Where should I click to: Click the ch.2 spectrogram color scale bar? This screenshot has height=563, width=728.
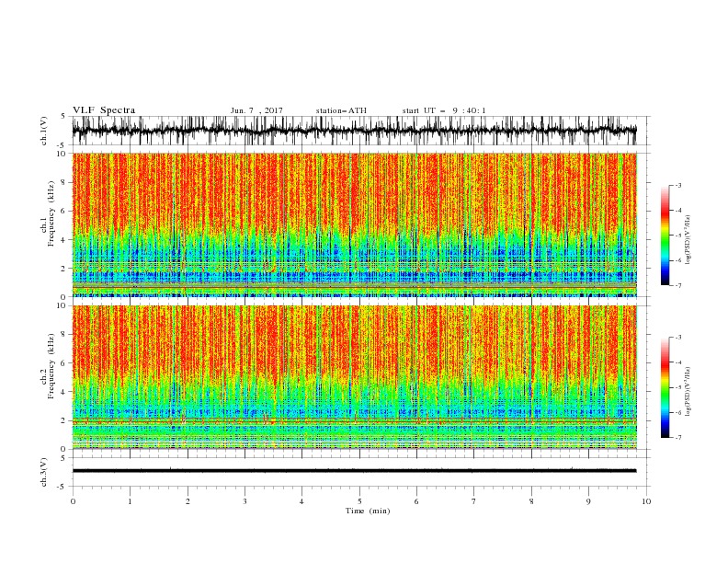(665, 387)
